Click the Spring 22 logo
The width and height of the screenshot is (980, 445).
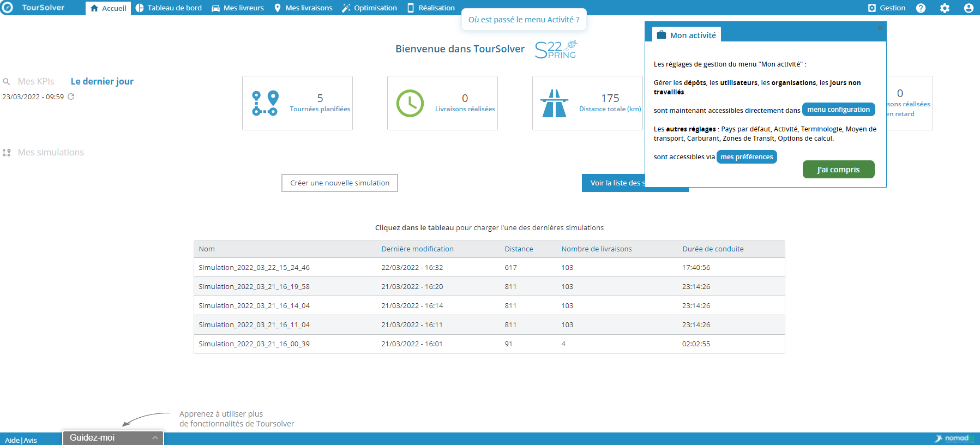556,50
